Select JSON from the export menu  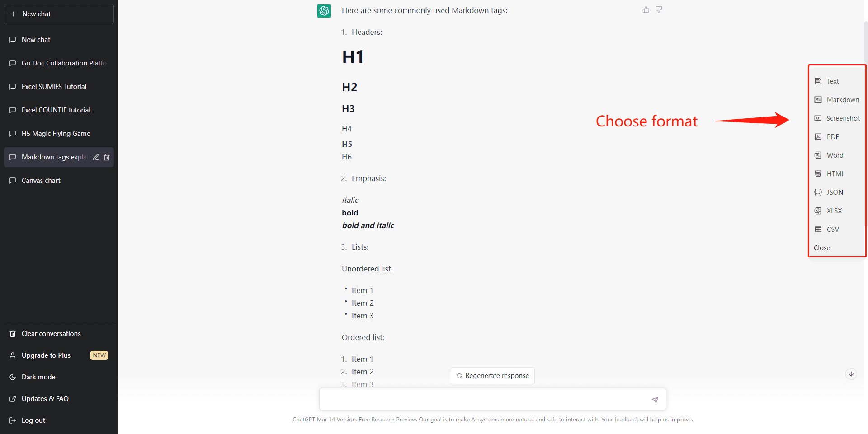coord(834,192)
